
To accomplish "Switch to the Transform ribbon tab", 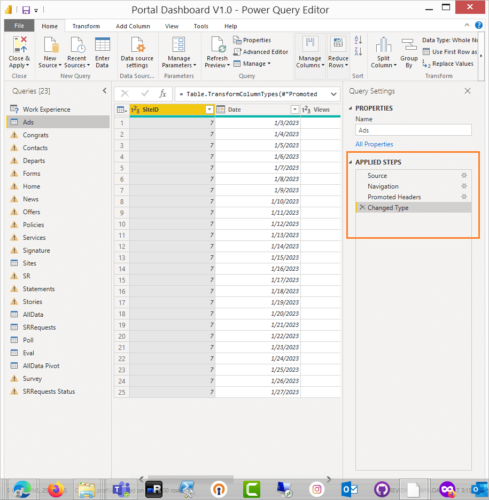I will click(86, 26).
